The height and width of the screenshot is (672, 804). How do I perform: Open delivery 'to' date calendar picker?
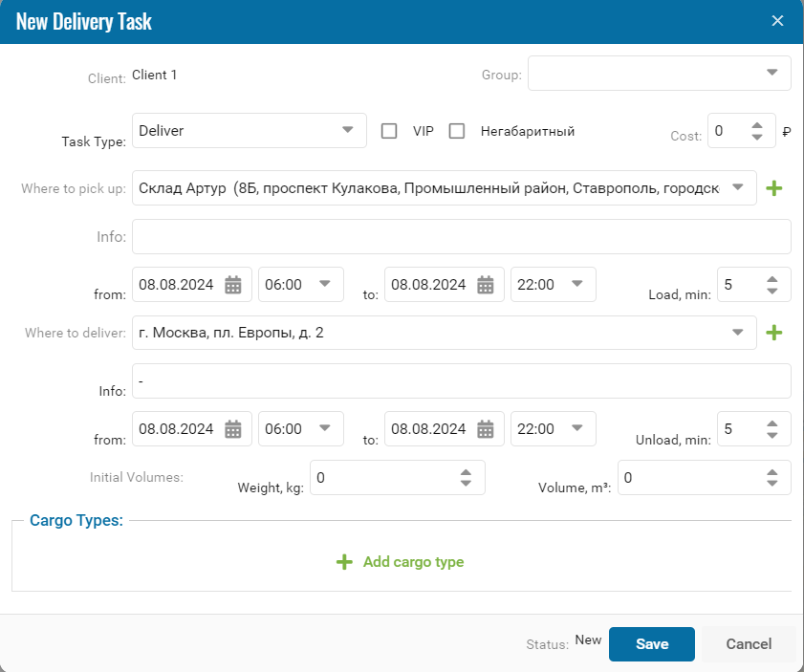click(x=486, y=429)
